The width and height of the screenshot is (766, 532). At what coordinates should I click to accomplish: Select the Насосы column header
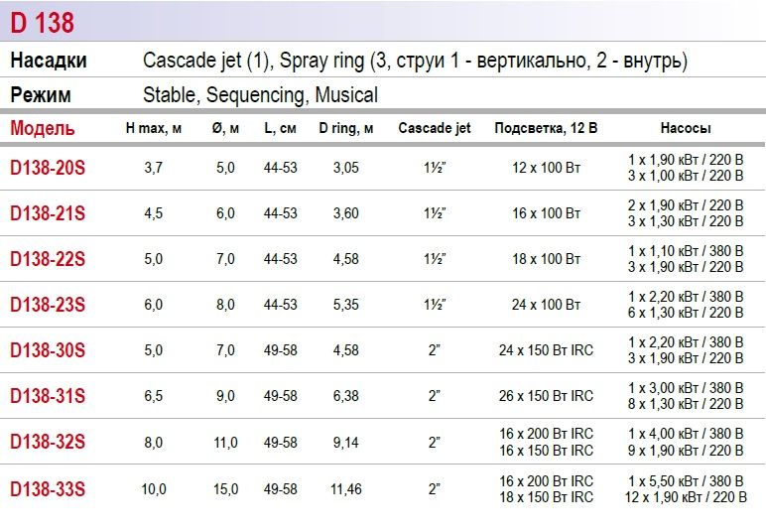(686, 128)
